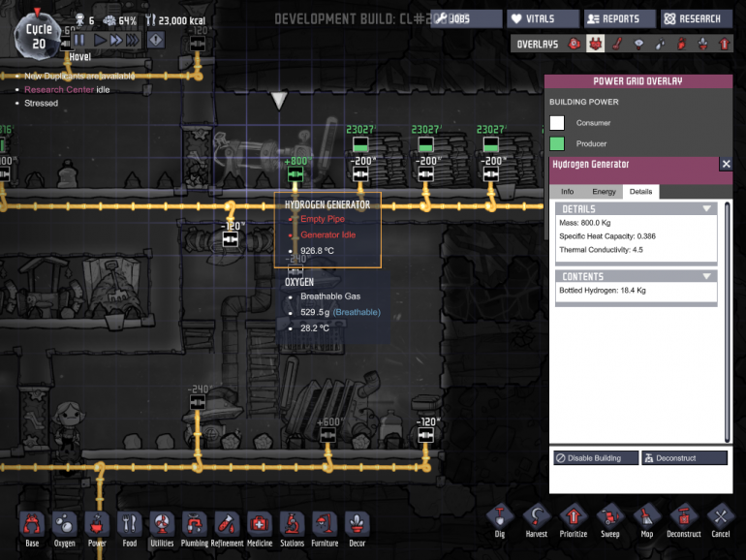Viewport: 746px width, 560px height.
Task: Close the Hydrogen Generator panel
Action: tap(726, 164)
